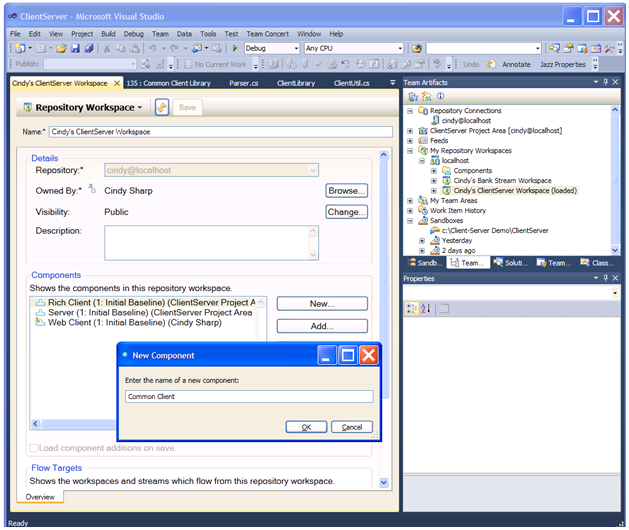The image size is (629, 530).
Task: Open the Repository cindy@localhost combo box
Action: pyautogui.click(x=211, y=170)
